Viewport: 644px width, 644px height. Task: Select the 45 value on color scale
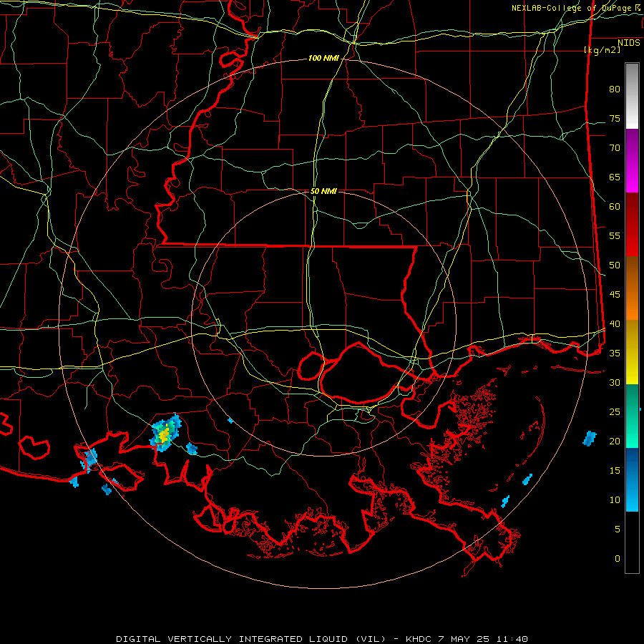pyautogui.click(x=615, y=295)
